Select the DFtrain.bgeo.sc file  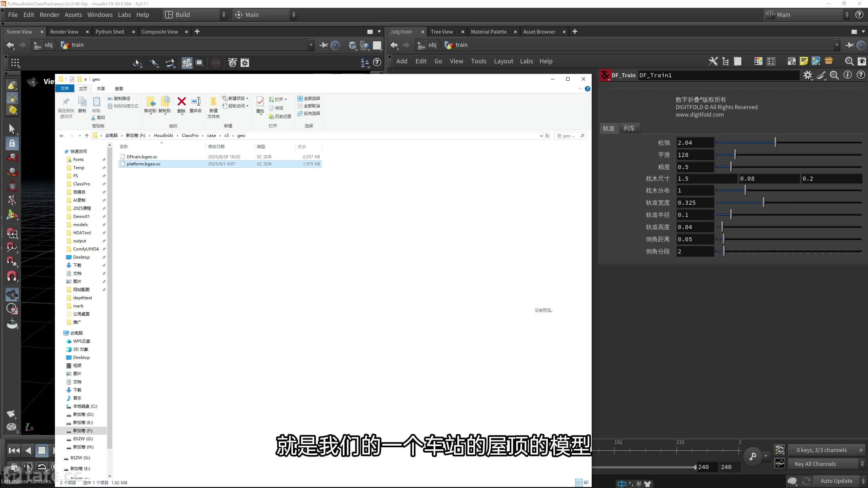[142, 157]
